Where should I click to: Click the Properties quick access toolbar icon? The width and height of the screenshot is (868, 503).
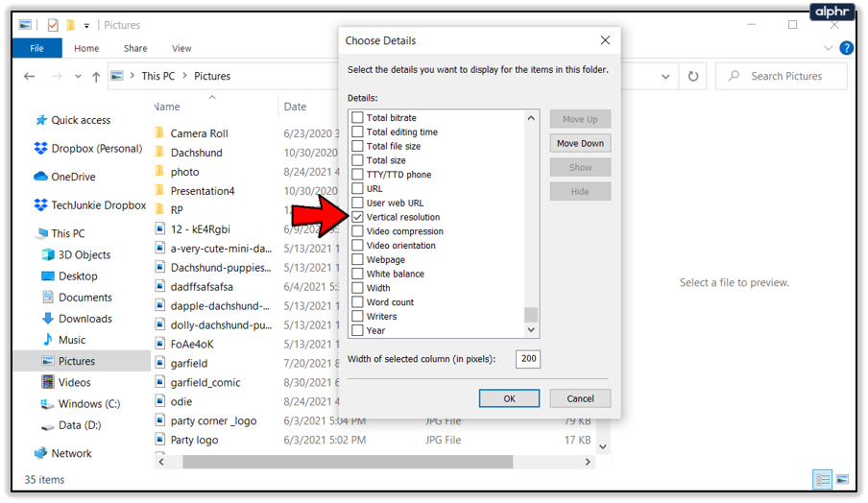53,25
